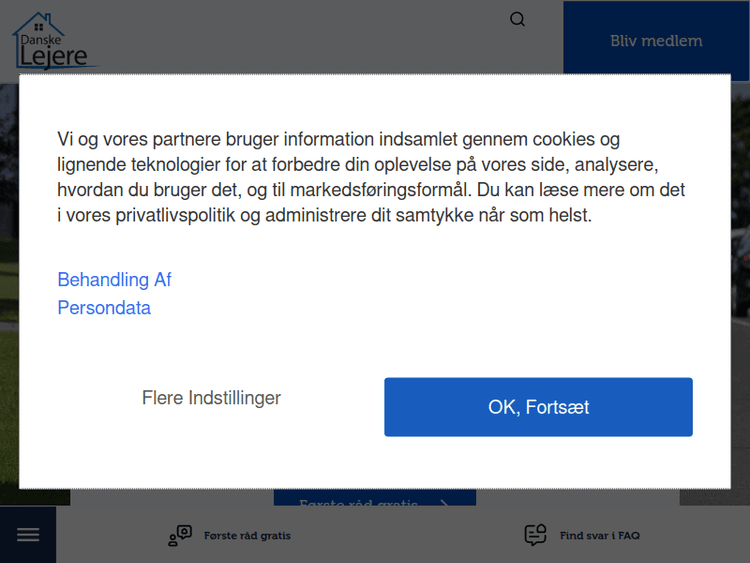Follow the Behandling Af Persondata link
This screenshot has width=750, height=563.
[x=114, y=280]
